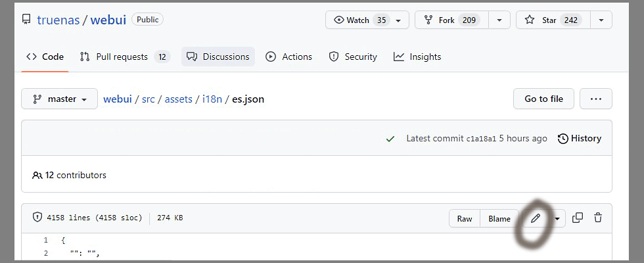644x263 pixels.
Task: Delete the file using the trash icon
Action: [x=598, y=218]
